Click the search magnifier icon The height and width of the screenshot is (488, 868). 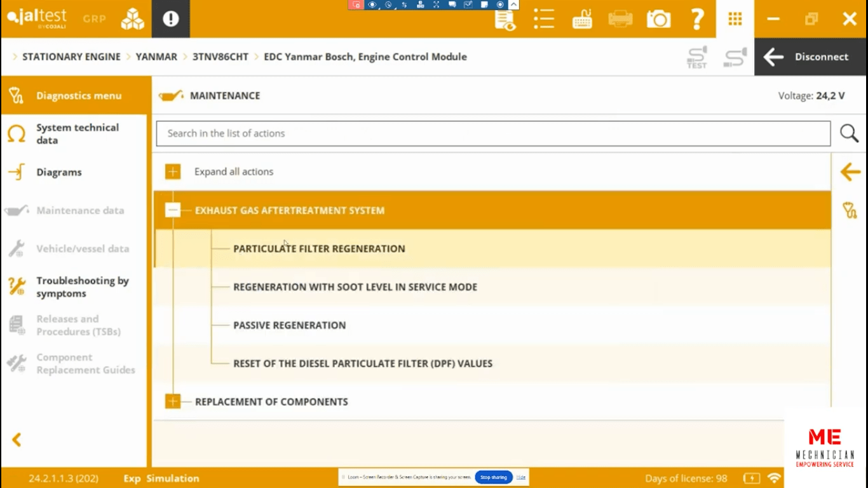tap(849, 133)
